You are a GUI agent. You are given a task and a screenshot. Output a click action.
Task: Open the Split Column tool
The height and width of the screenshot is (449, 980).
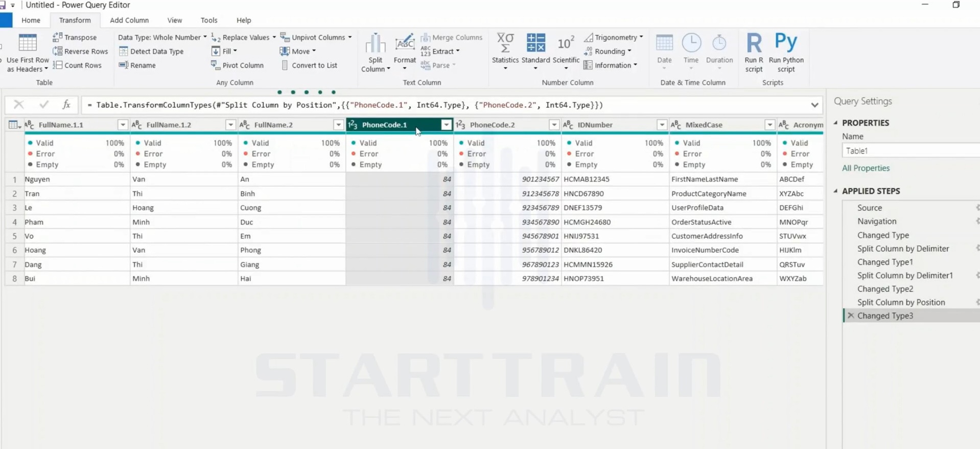(x=376, y=53)
